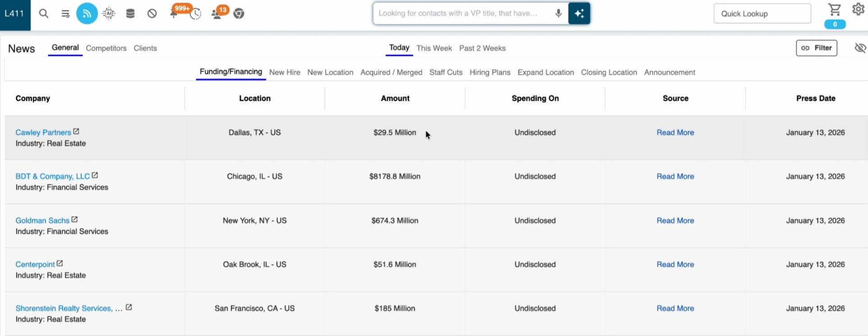Open Shorenstein Realty external link icon

(x=128, y=307)
